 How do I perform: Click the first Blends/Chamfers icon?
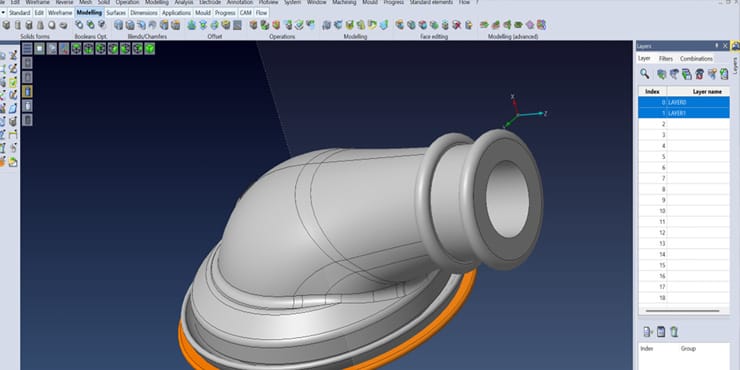pos(118,25)
